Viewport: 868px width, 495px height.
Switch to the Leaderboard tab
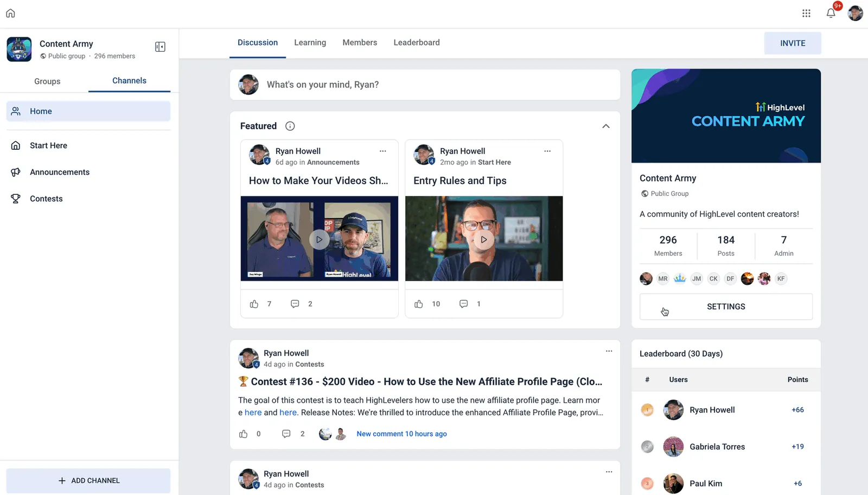coord(417,42)
